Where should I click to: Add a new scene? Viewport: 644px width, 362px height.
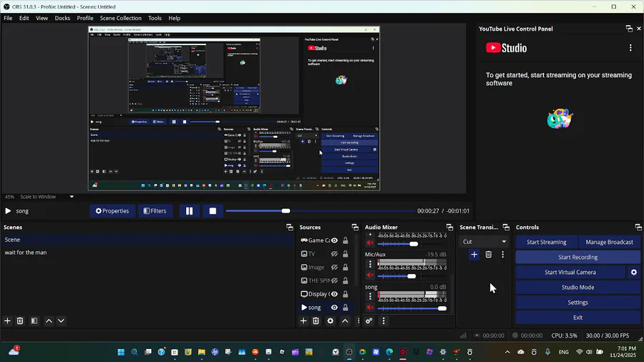(x=7, y=321)
